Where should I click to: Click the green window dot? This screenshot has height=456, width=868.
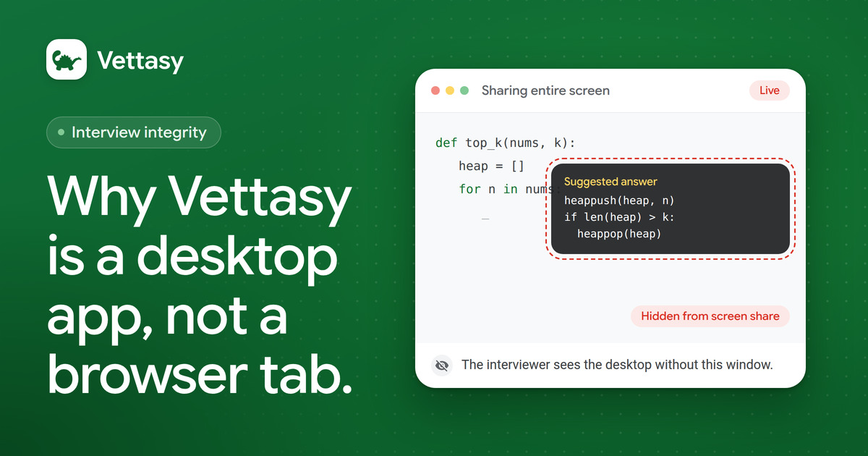click(x=464, y=90)
